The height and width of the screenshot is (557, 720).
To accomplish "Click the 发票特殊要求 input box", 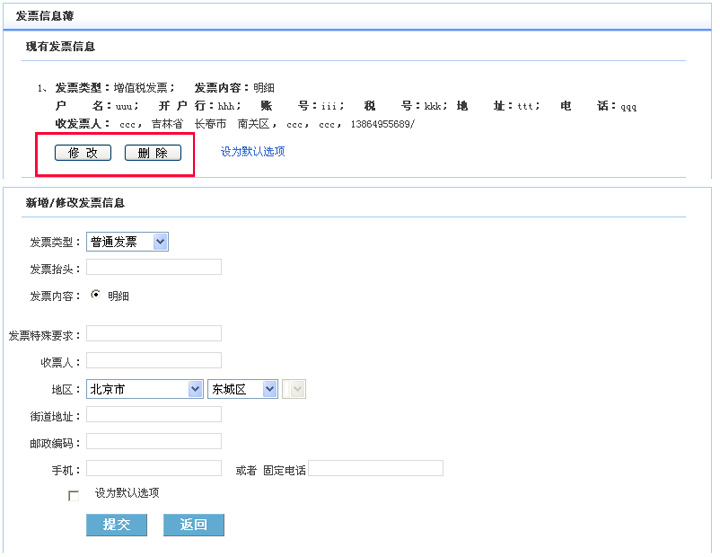I will [x=154, y=334].
